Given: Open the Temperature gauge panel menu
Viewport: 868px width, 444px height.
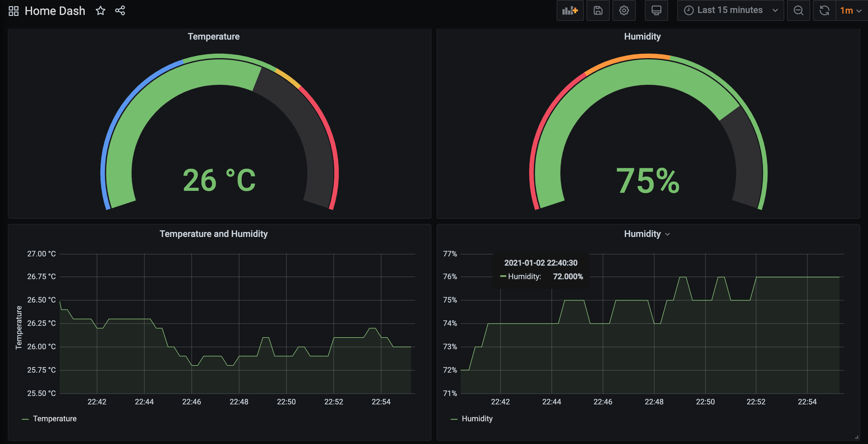Looking at the screenshot, I should [214, 36].
